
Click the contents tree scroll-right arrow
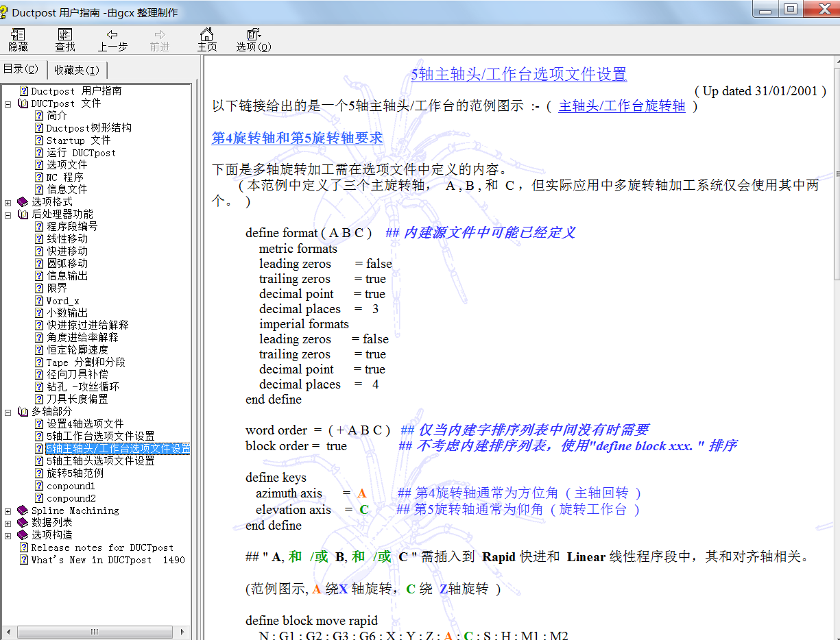[182, 632]
